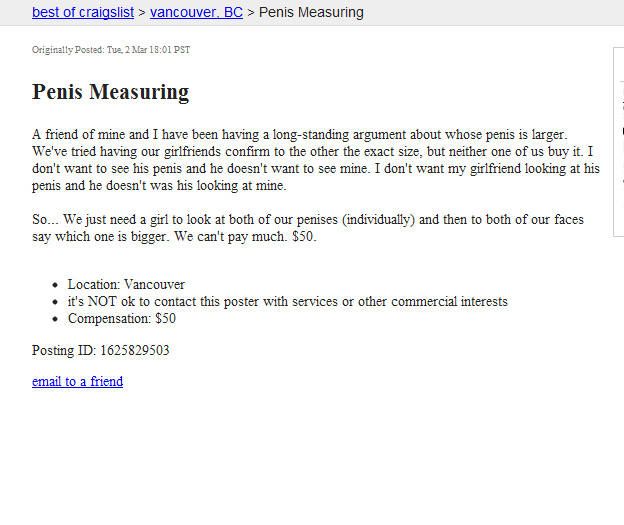Image resolution: width=624 pixels, height=525 pixels.
Task: Click the 'email to a friend' link
Action: (x=77, y=381)
